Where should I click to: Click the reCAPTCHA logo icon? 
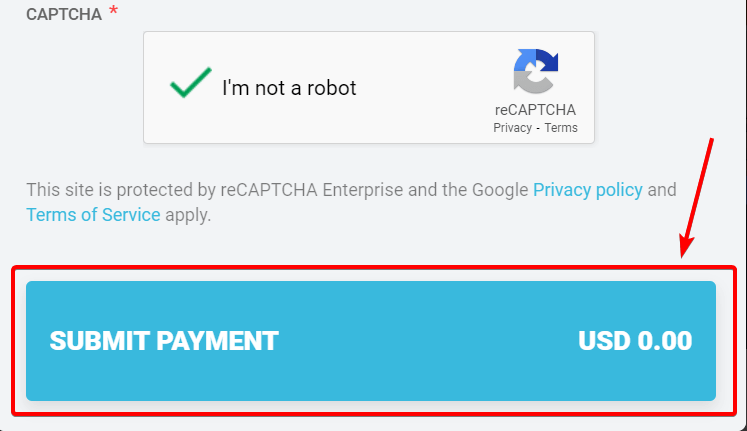(535, 72)
